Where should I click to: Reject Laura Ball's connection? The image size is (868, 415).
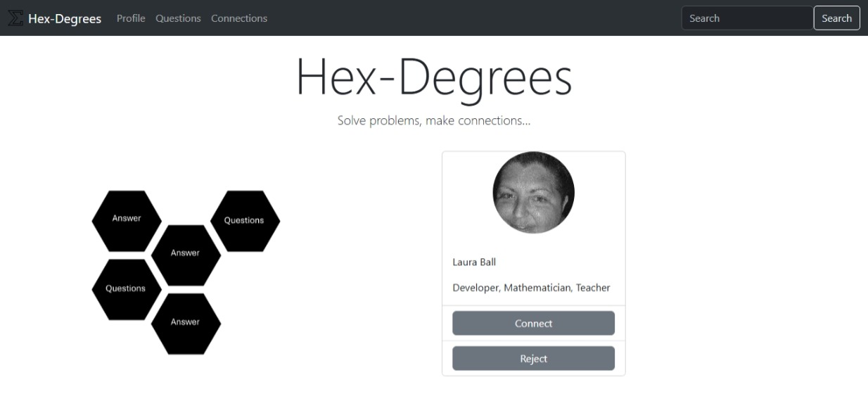[x=533, y=358]
